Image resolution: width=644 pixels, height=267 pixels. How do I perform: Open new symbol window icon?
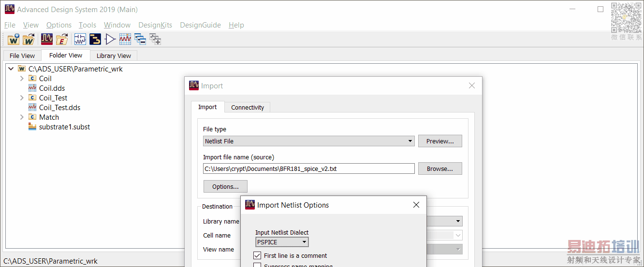[x=110, y=39]
